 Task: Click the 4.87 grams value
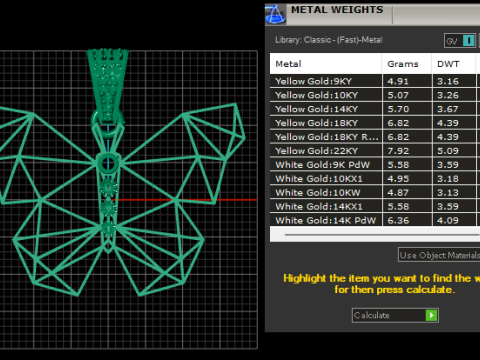coord(398,193)
